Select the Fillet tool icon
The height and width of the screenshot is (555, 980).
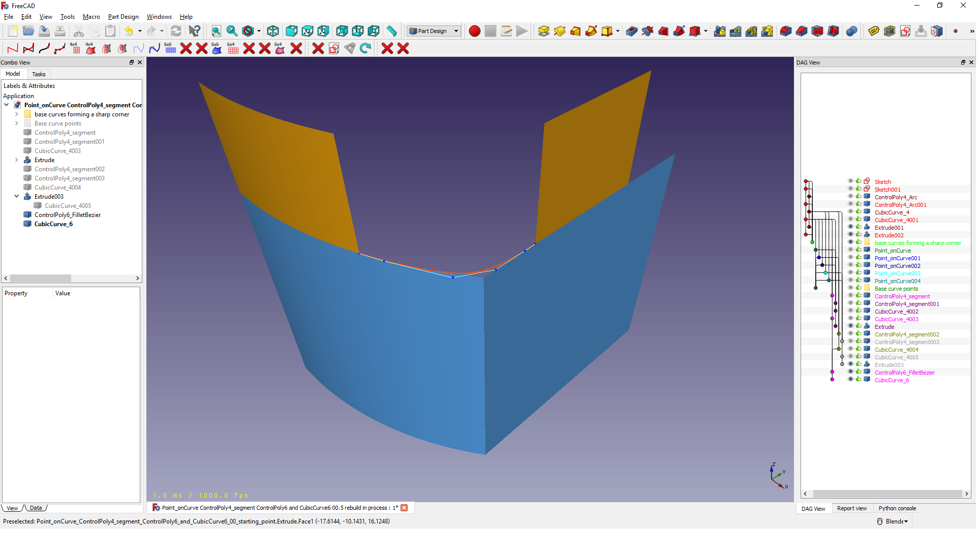pyautogui.click(x=786, y=31)
